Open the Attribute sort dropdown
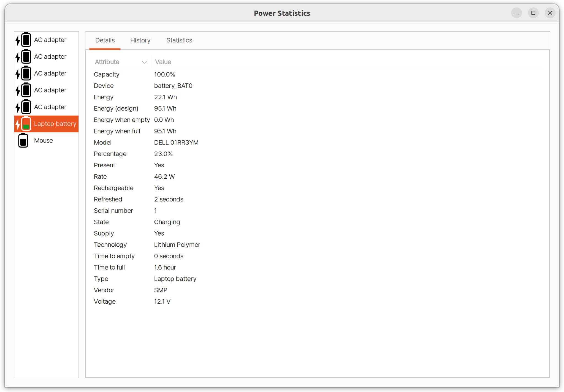 [x=144, y=62]
